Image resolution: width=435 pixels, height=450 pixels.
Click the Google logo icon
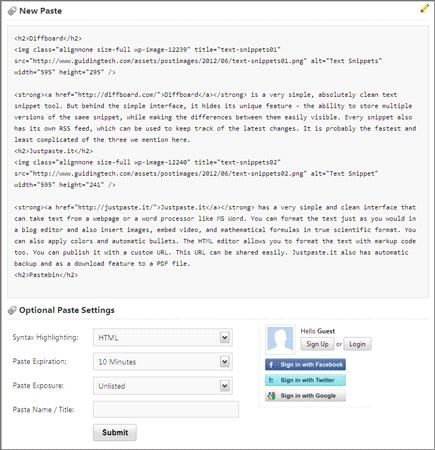(271, 396)
